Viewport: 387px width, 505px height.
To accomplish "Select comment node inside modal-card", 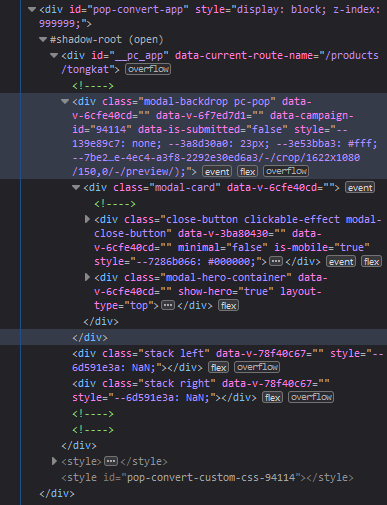I will click(x=115, y=203).
